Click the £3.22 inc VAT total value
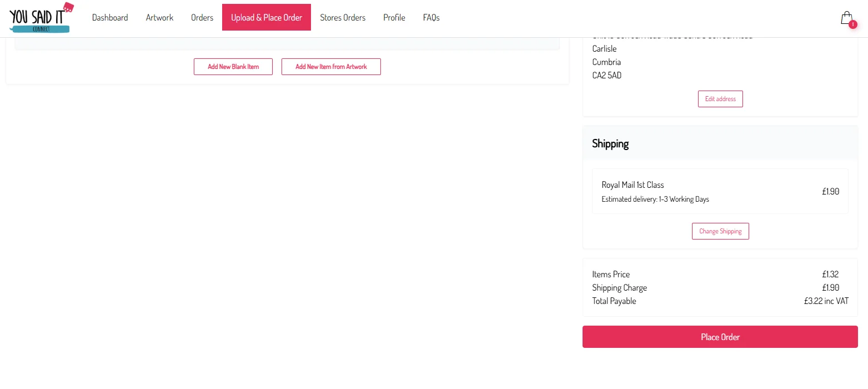The height and width of the screenshot is (389, 868). tap(826, 301)
